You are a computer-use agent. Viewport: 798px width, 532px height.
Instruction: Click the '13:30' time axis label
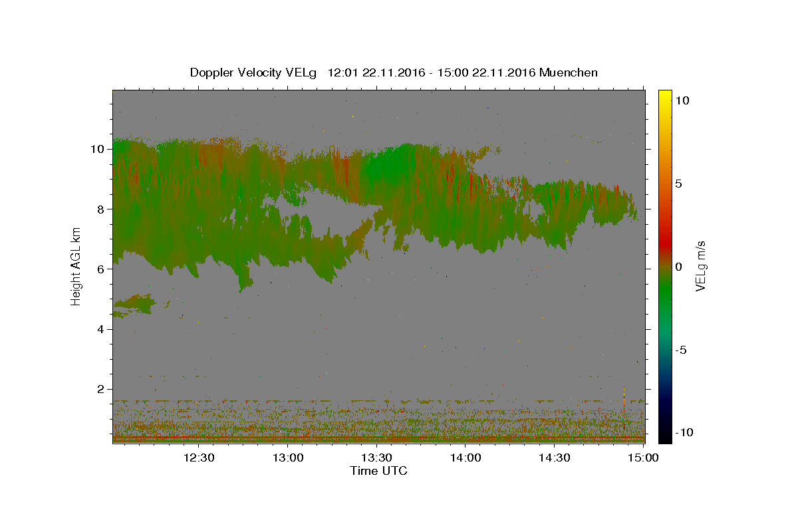click(x=378, y=458)
